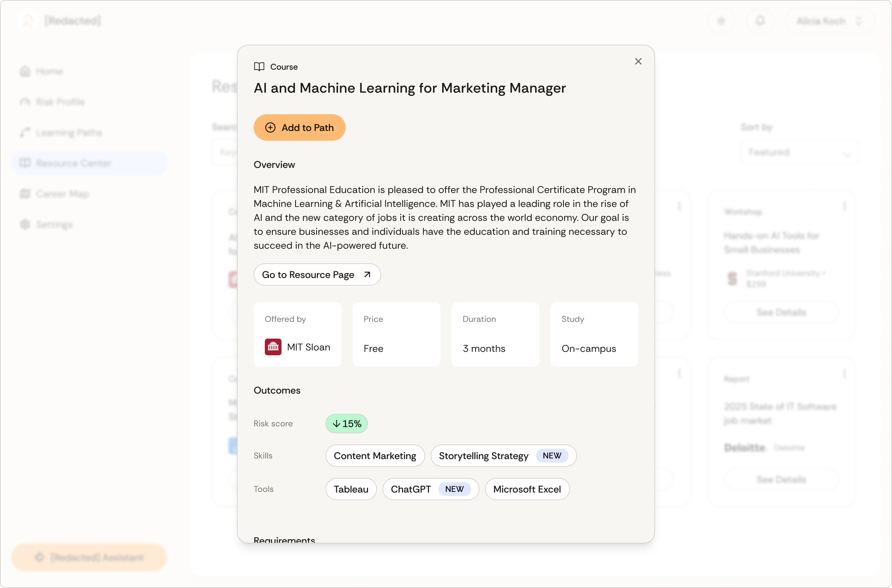Click the 15% risk score badge

coord(346,424)
